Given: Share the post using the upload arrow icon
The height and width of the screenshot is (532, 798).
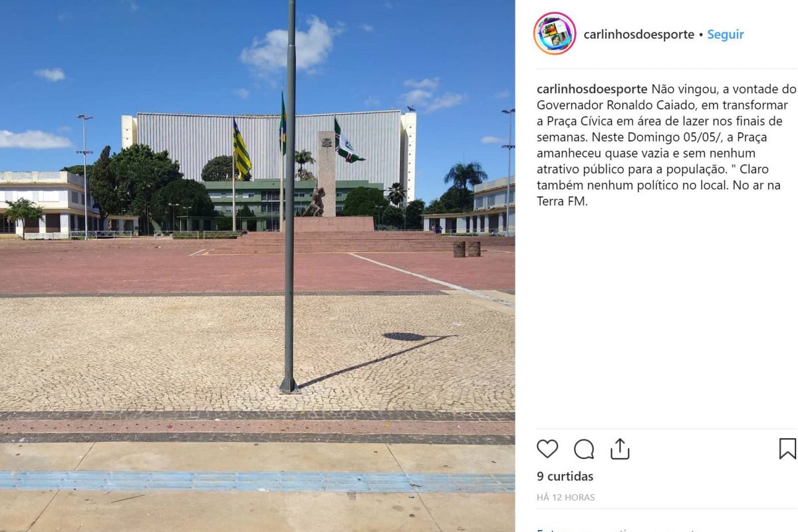Looking at the screenshot, I should point(620,449).
